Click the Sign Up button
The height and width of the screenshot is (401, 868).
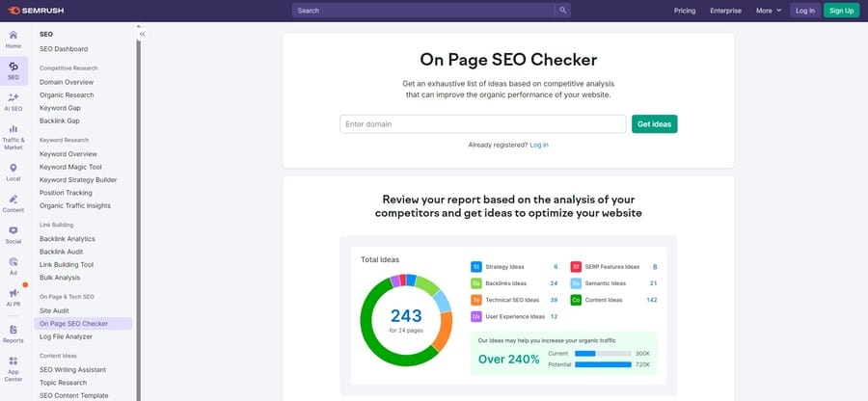point(841,11)
